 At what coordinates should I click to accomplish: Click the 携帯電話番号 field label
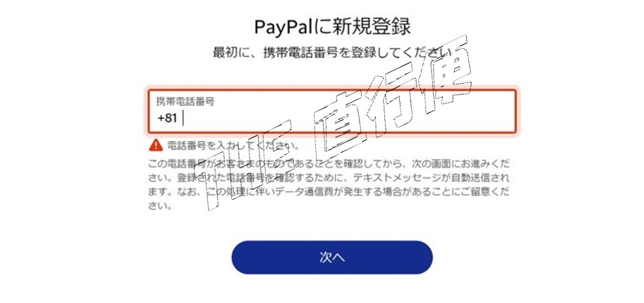tap(185, 101)
